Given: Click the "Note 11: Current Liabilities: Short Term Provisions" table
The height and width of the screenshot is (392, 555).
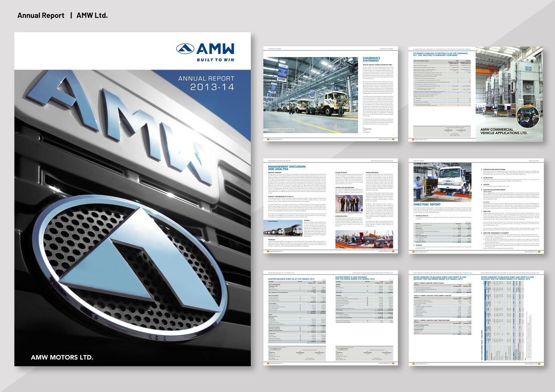Looking at the screenshot, I should [x=442, y=328].
